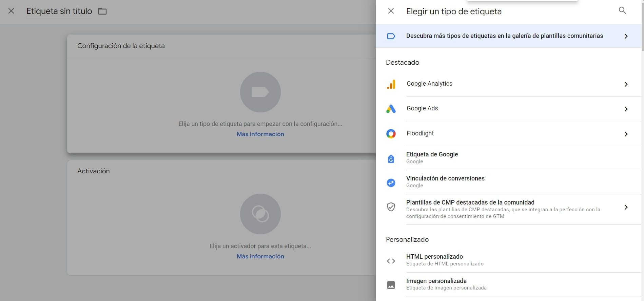Click the Google Analytics bar chart icon
Viewport: 644px width, 301px height.
tap(391, 84)
